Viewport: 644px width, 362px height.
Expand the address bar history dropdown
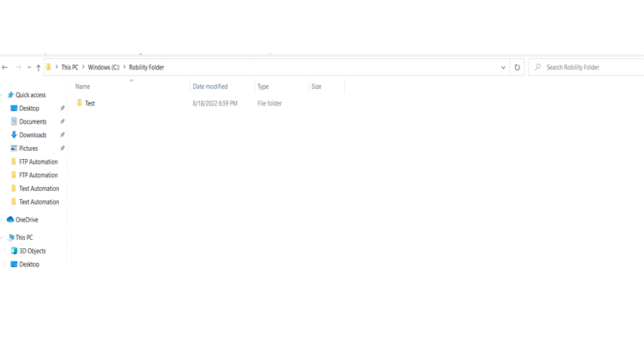point(503,67)
